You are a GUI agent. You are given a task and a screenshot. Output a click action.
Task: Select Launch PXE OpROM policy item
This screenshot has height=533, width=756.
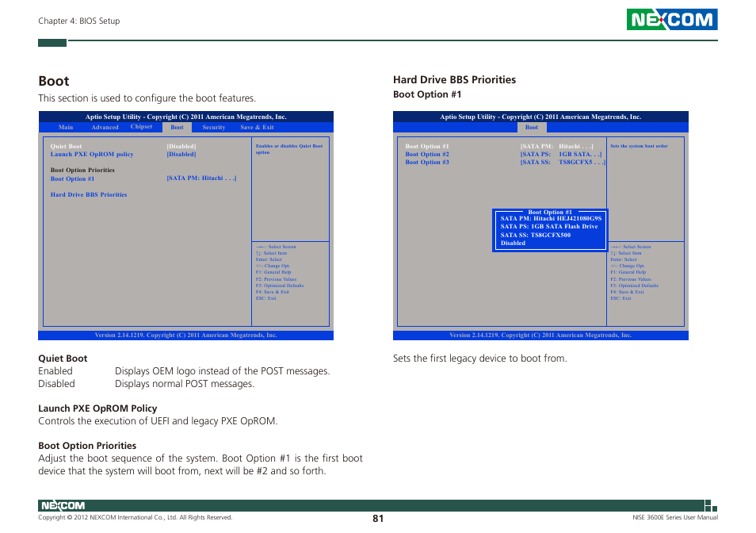92,155
